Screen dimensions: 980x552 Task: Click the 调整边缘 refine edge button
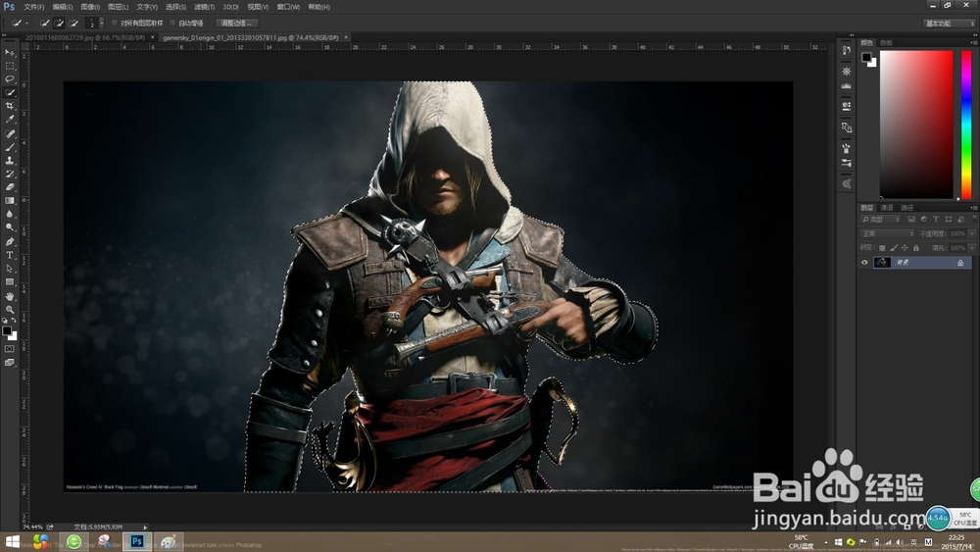coord(236,24)
